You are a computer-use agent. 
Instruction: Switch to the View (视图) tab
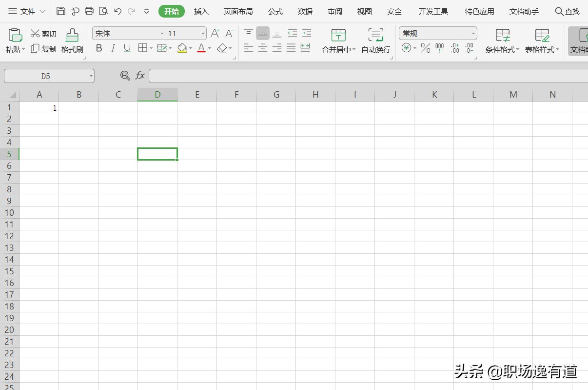365,11
